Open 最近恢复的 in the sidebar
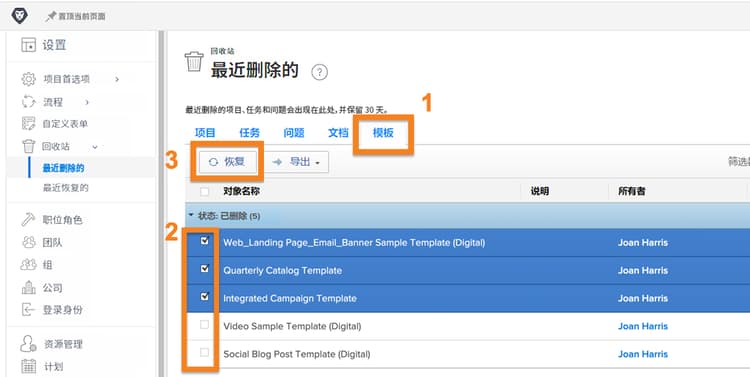This screenshot has width=750, height=377. tap(66, 188)
